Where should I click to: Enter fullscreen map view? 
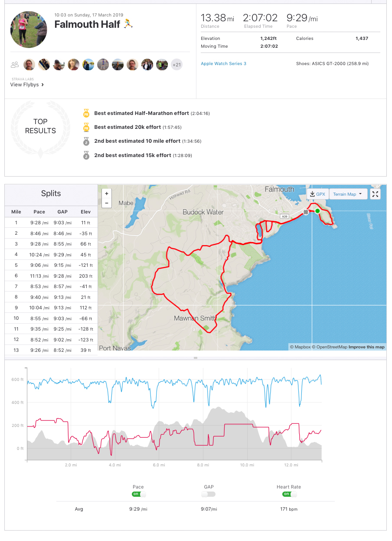[376, 194]
